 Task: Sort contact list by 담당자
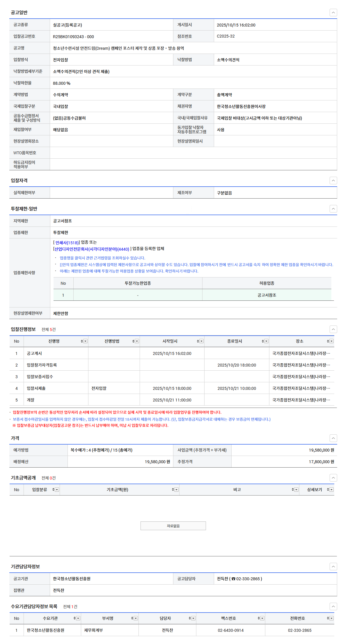(190, 618)
